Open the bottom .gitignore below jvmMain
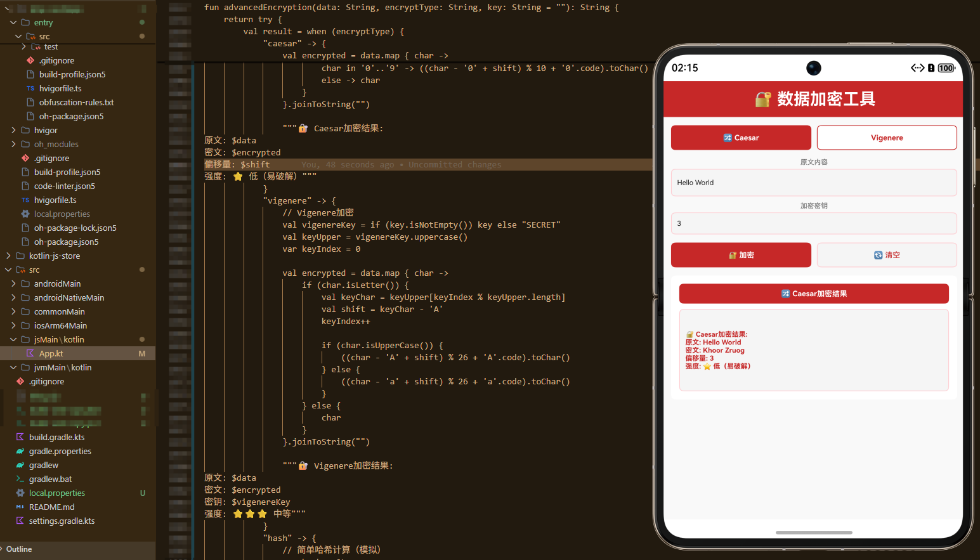980x560 pixels. [x=46, y=381]
